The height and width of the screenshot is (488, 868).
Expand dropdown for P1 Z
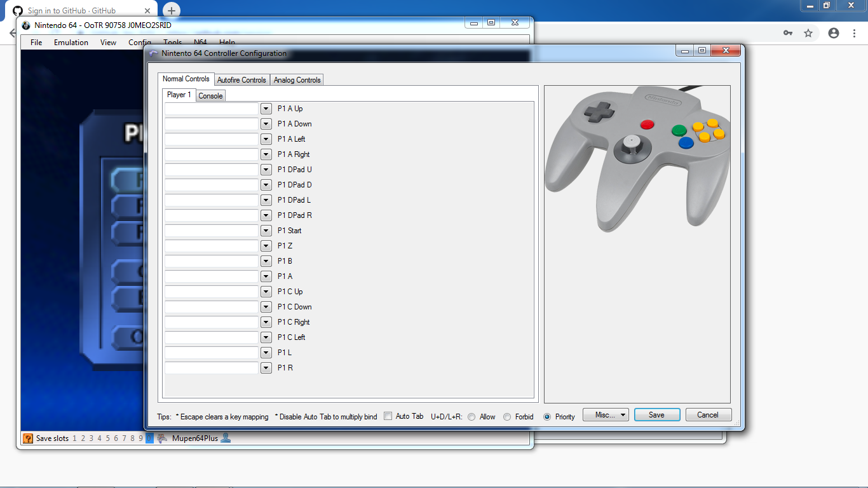click(x=266, y=246)
